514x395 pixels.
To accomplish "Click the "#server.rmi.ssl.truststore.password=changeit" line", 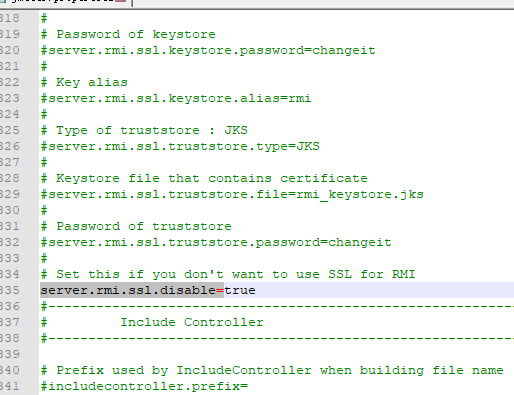I will pos(216,242).
